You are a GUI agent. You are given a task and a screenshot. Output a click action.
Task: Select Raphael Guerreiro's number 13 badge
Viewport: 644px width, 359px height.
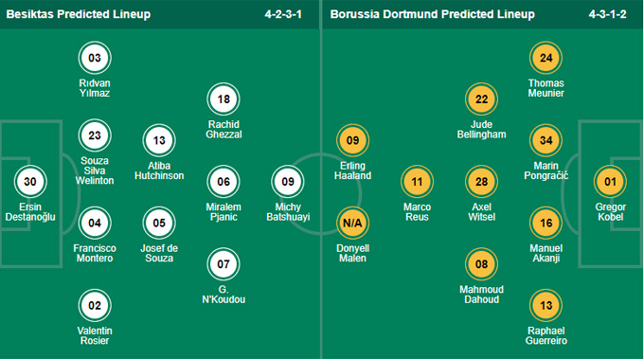(x=546, y=306)
